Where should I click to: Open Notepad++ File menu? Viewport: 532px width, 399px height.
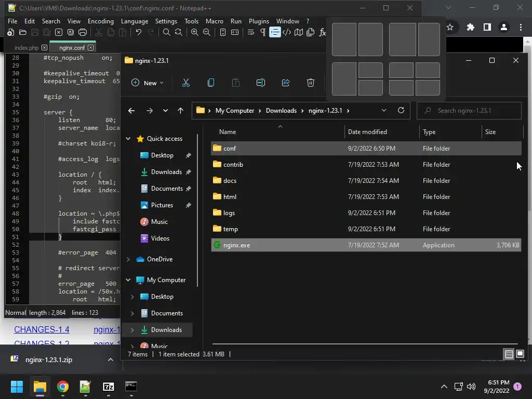tap(12, 21)
